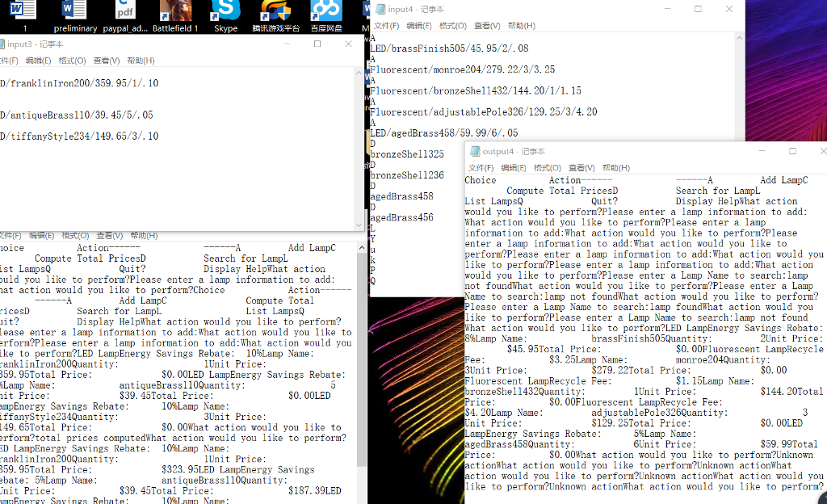Click the input4 - 记事本 window title
The image size is (827, 504).
pos(416,9)
